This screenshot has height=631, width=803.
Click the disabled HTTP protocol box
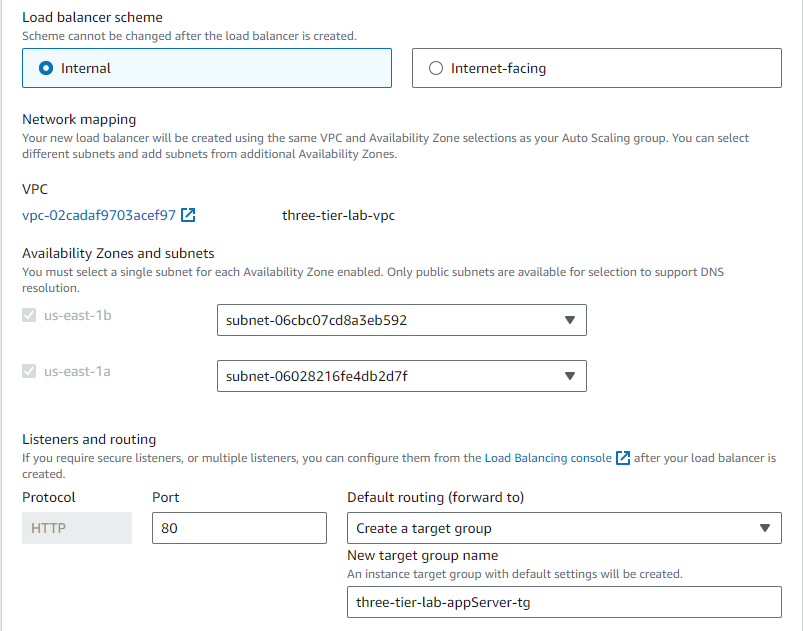(x=77, y=528)
